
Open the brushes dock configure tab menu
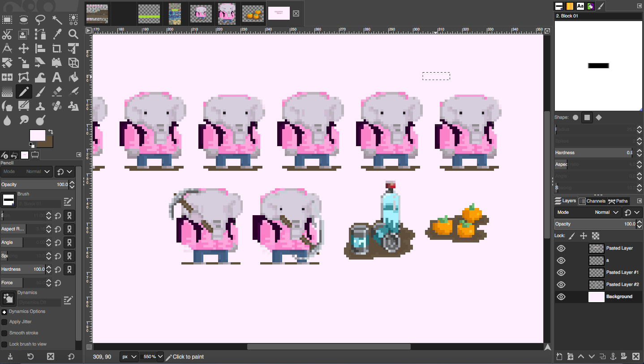[x=640, y=6]
